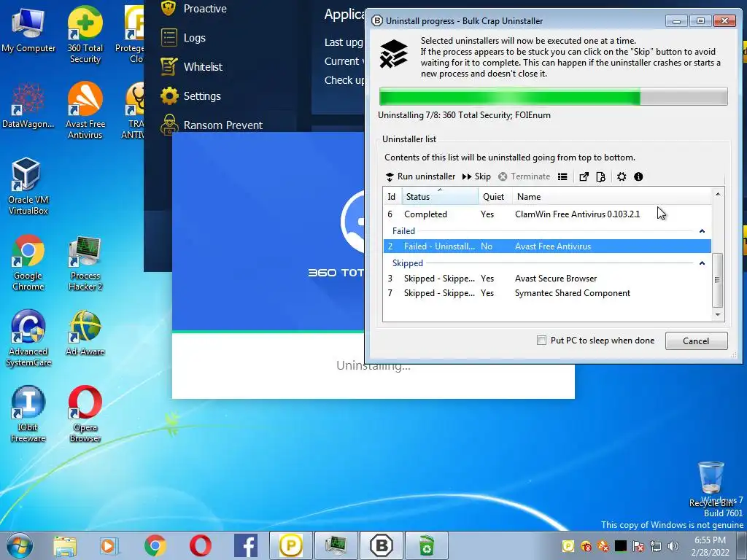Sort list by Name column header
The width and height of the screenshot is (747, 560).
pyautogui.click(x=612, y=197)
